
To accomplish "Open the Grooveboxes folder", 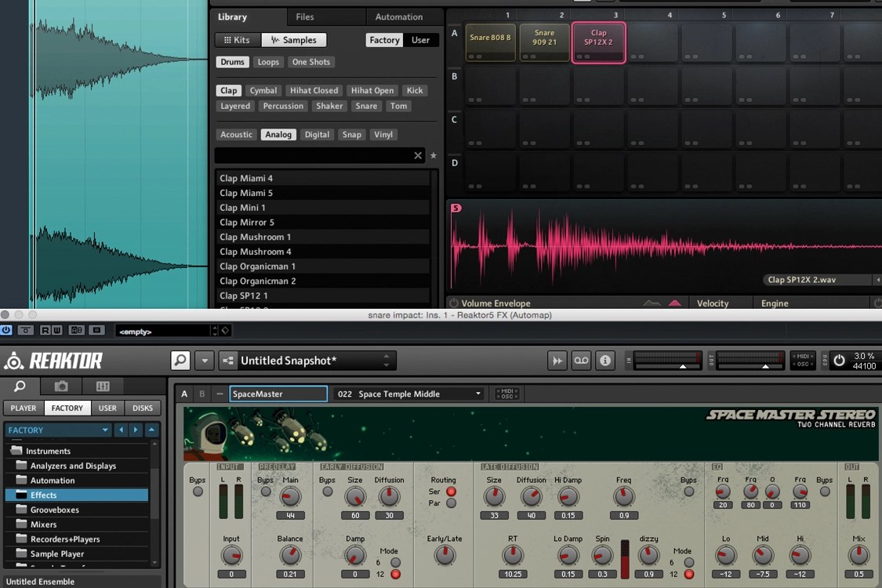I will [77, 510].
